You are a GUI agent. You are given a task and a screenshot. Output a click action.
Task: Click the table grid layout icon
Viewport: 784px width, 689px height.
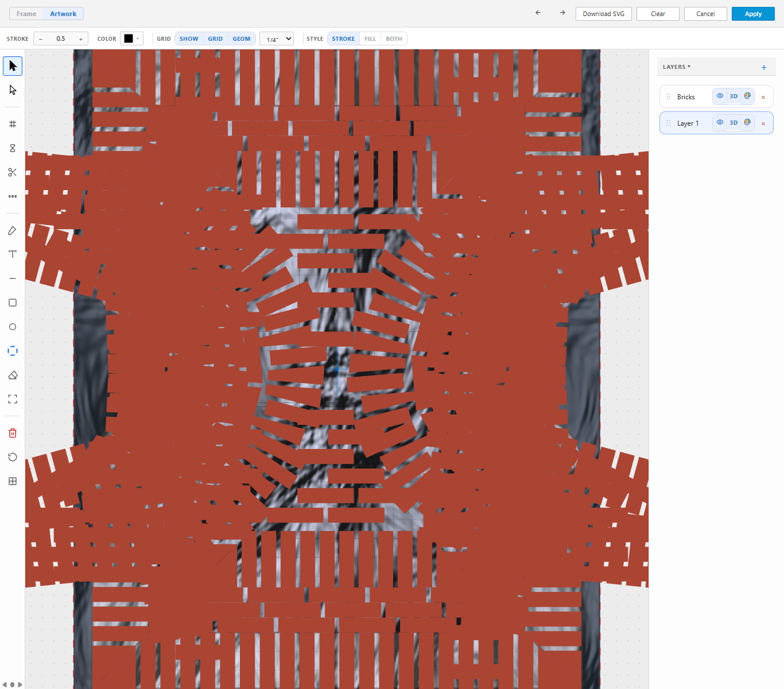[13, 481]
